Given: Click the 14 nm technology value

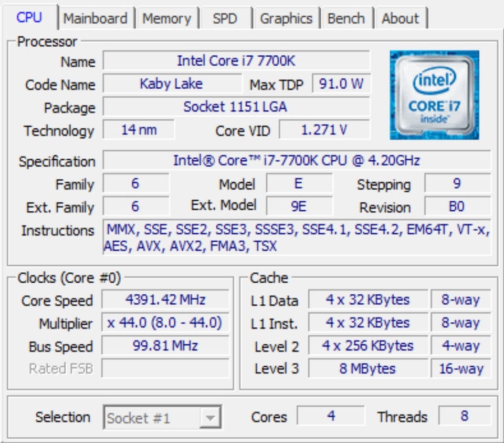Looking at the screenshot, I should [139, 130].
